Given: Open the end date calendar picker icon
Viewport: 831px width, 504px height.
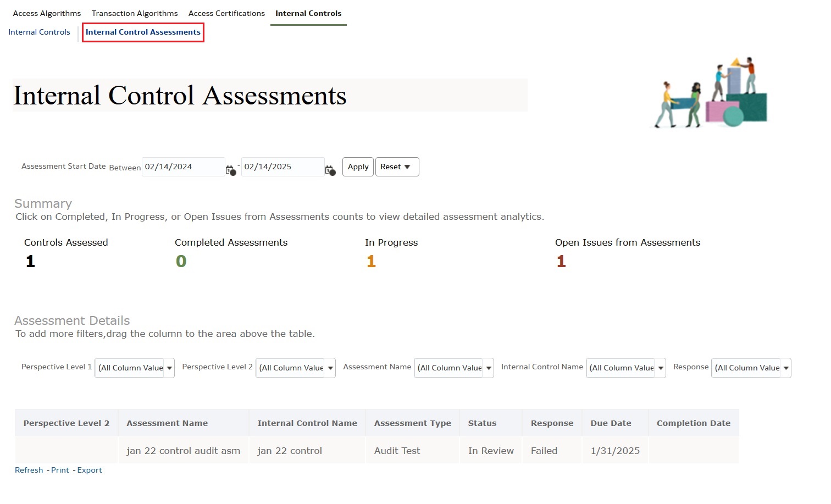Looking at the screenshot, I should pos(330,170).
